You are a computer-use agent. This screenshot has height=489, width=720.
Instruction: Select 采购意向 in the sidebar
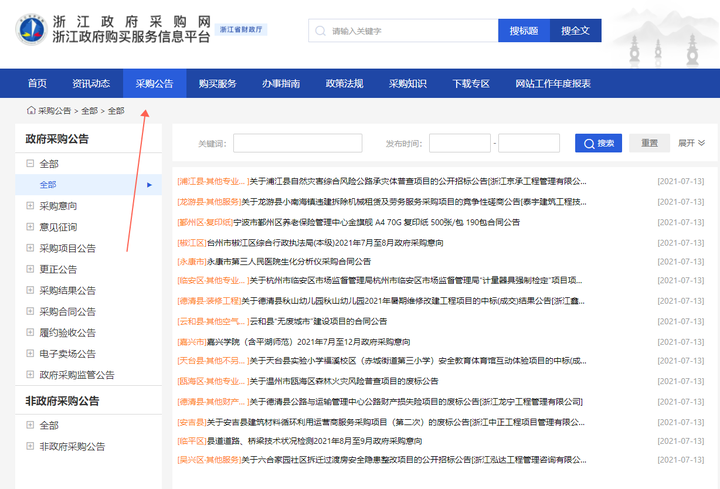58,206
